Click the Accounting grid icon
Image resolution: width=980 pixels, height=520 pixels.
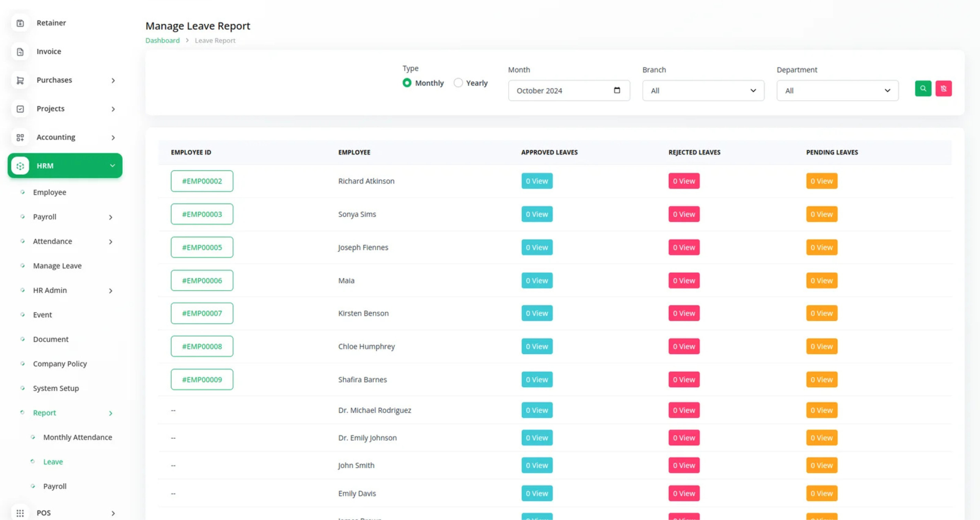coord(20,137)
